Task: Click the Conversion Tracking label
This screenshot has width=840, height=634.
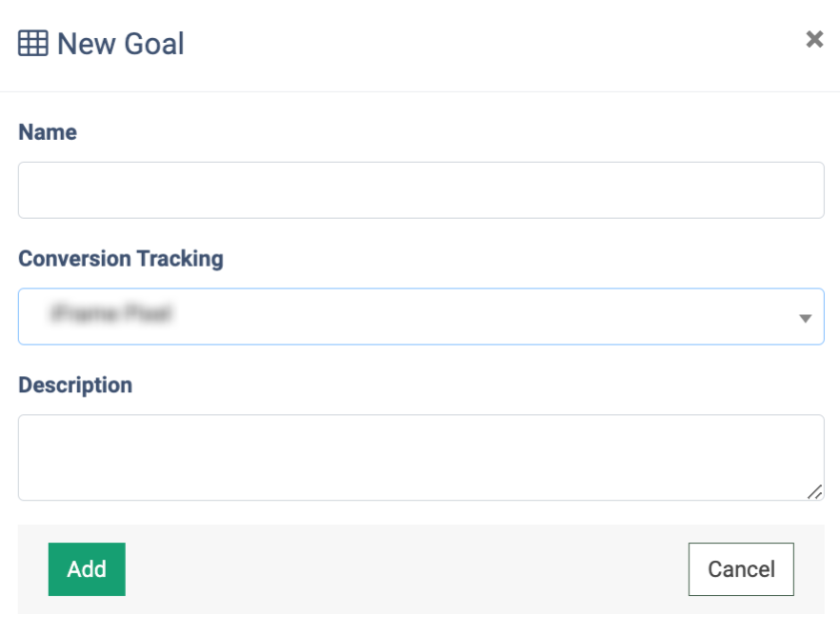Action: tap(121, 259)
